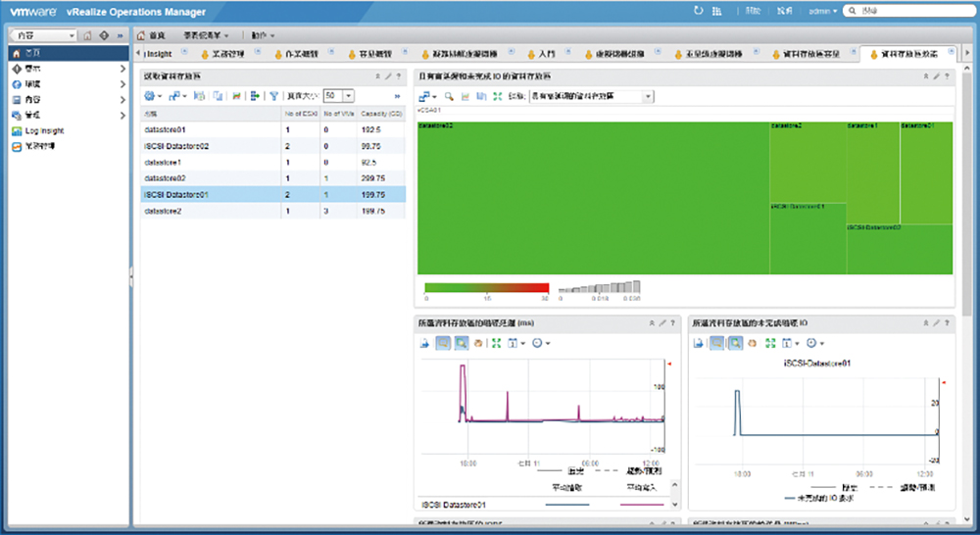Select the datastore01 row in the table
The image size is (980, 535).
pyautogui.click(x=273, y=130)
